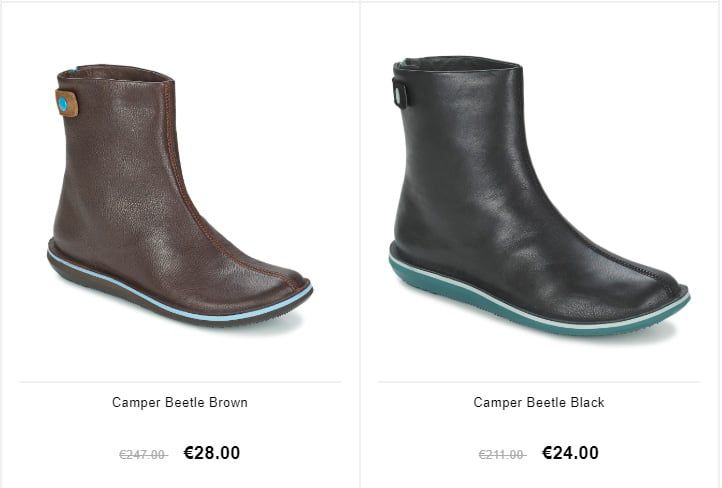Click the crossed-out €211.00 original price
The height and width of the screenshot is (488, 722).
(x=502, y=455)
